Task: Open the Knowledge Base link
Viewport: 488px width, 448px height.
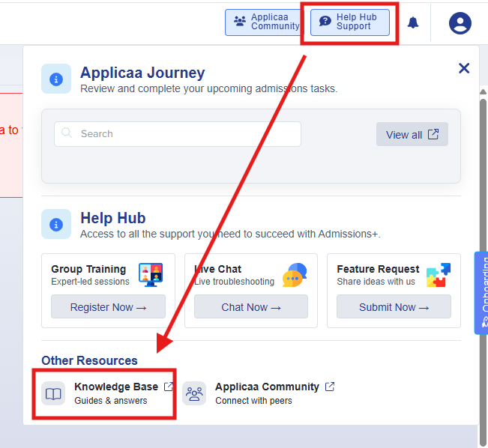Action: click(116, 387)
